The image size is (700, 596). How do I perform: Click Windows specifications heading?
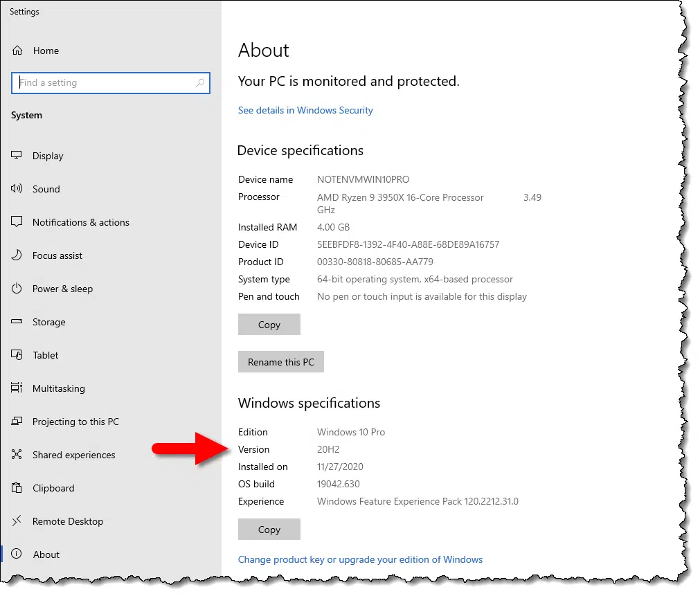coord(309,403)
